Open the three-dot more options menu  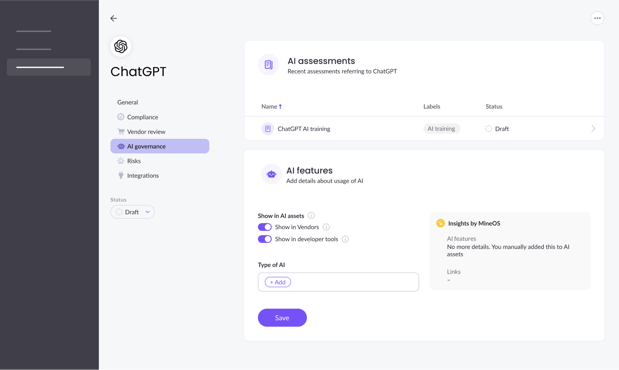point(597,18)
